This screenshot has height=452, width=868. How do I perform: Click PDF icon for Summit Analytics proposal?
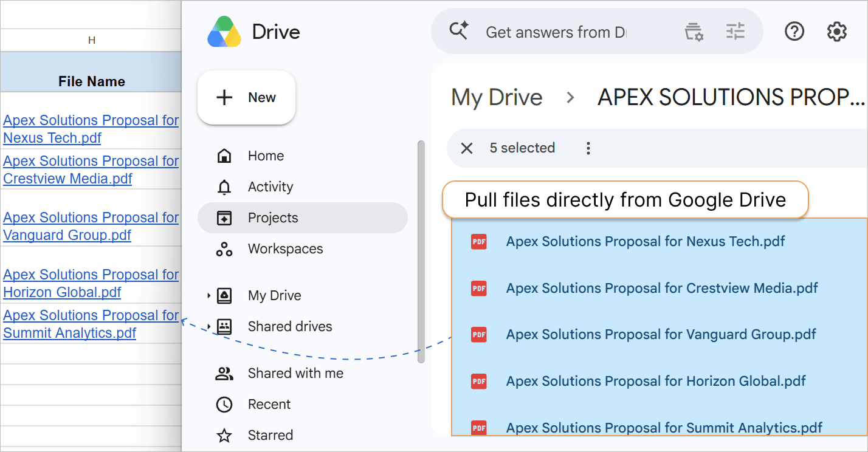point(479,428)
